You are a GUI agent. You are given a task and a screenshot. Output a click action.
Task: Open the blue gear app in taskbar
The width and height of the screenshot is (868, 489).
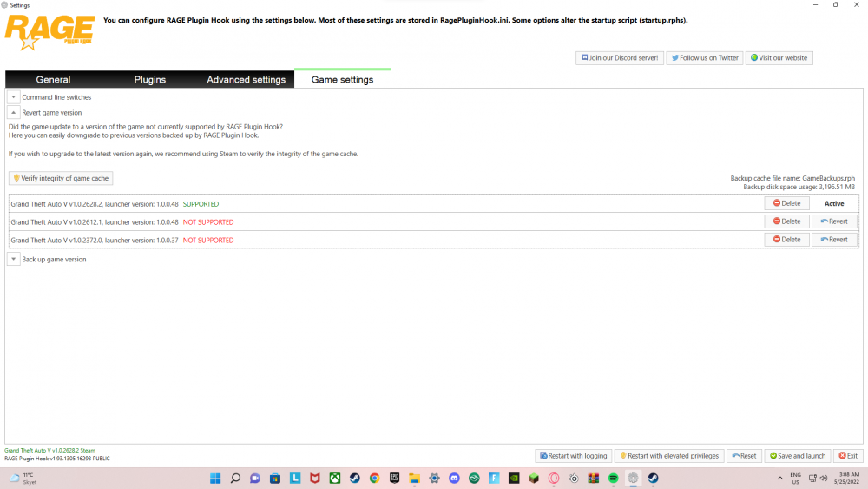click(x=435, y=479)
